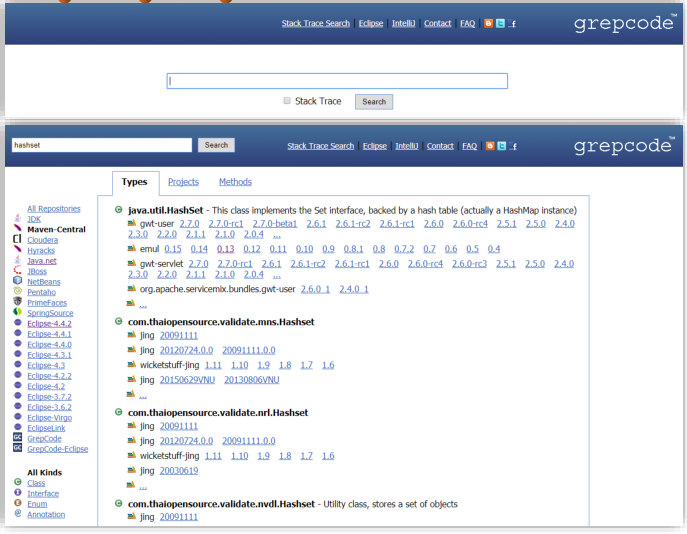Click the Search button beside hashset field

coord(216,145)
